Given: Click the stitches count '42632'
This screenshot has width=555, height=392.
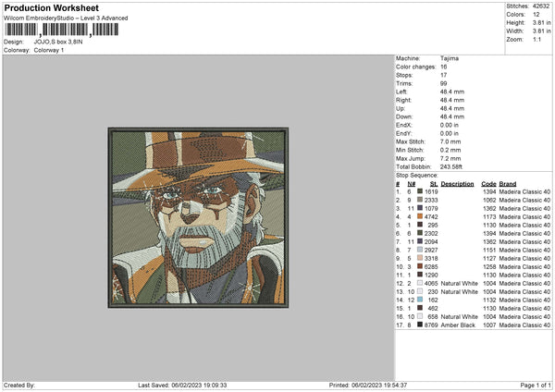Looking at the screenshot, I should point(541,6).
